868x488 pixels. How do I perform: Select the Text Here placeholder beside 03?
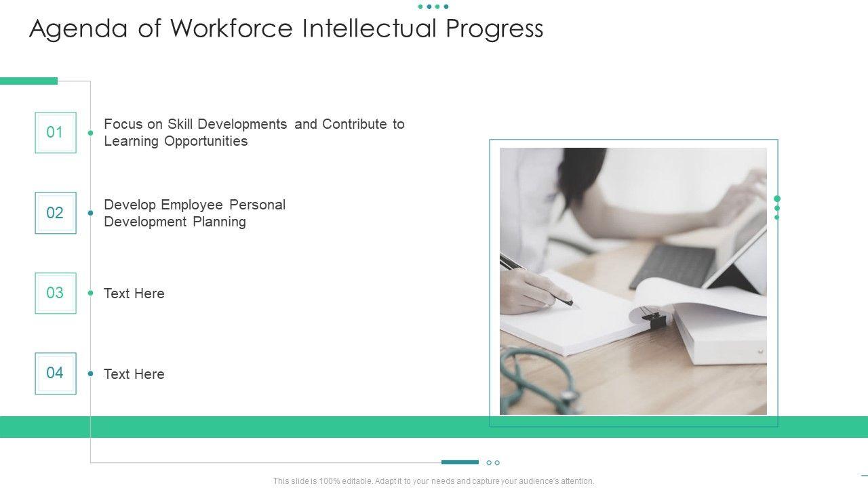(134, 293)
